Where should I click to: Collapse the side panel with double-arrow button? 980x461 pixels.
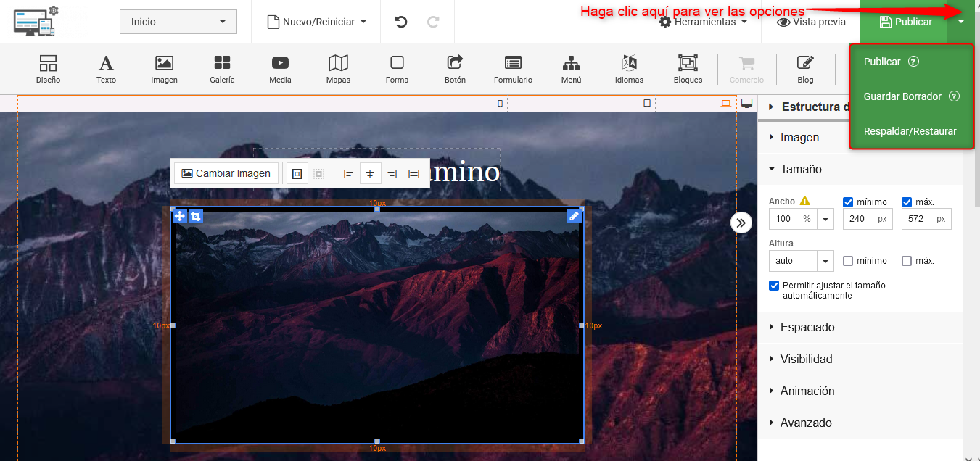point(740,223)
